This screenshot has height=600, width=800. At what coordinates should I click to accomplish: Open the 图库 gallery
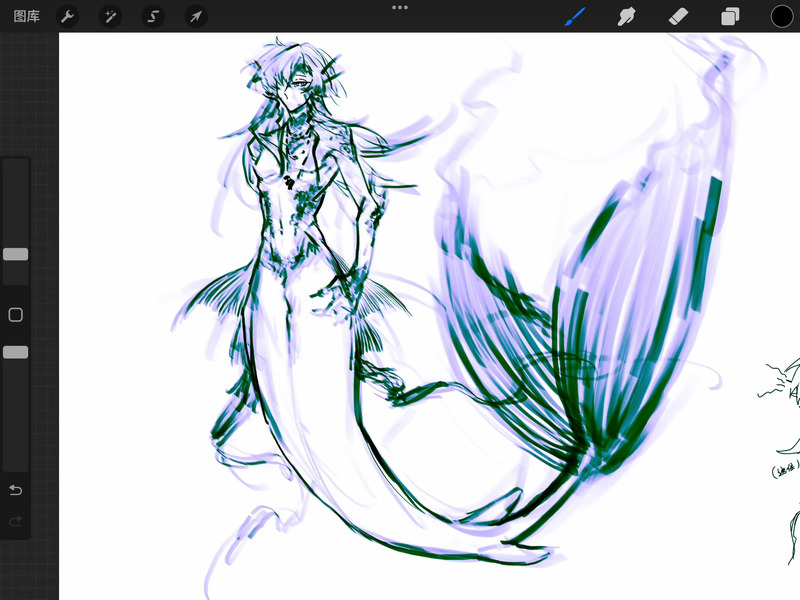tap(27, 16)
